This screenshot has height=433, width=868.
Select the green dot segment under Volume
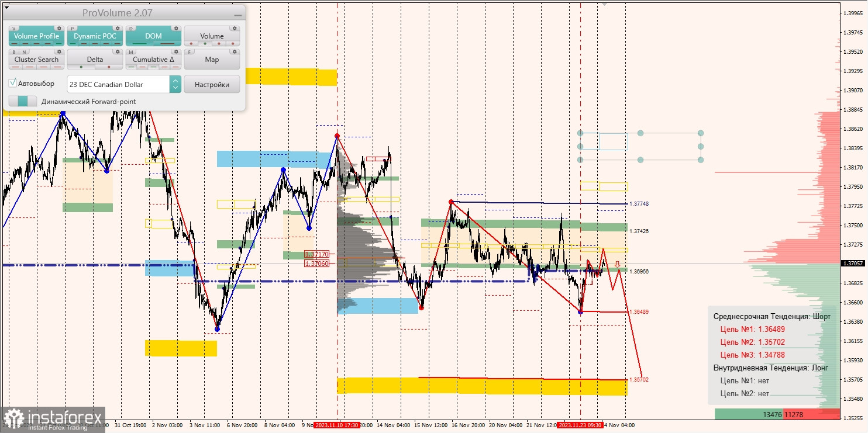[204, 44]
